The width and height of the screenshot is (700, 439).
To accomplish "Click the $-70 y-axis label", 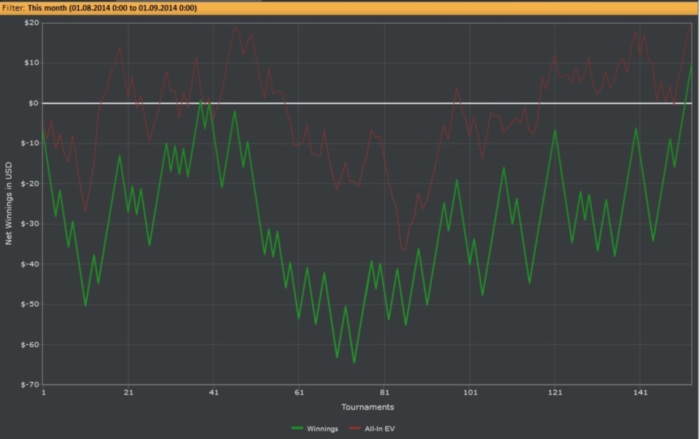I will click(x=30, y=385).
